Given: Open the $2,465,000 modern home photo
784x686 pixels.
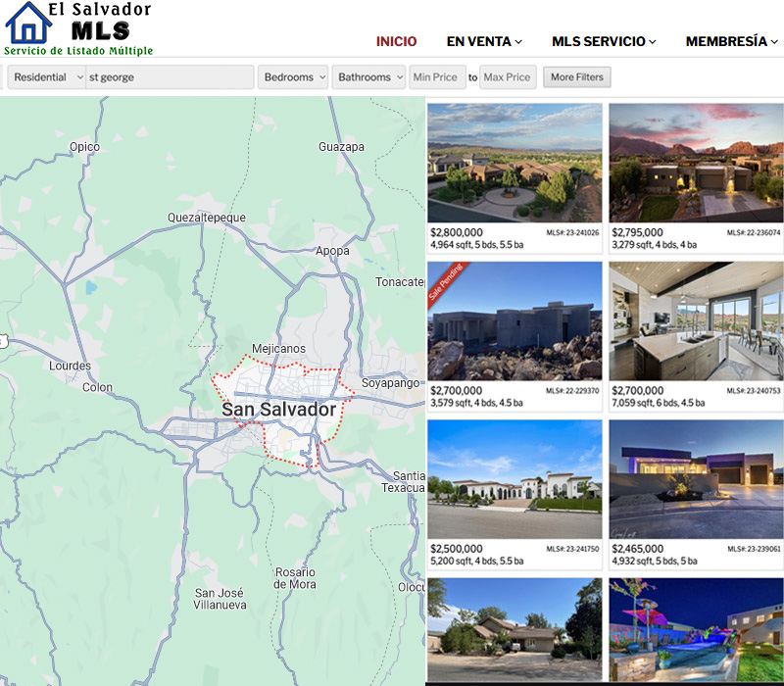Looking at the screenshot, I should click(696, 479).
